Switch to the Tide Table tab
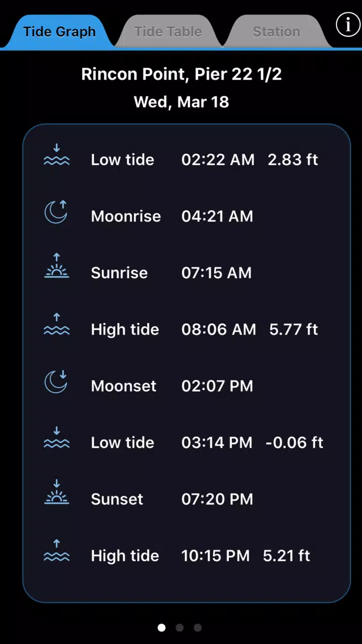 [168, 32]
